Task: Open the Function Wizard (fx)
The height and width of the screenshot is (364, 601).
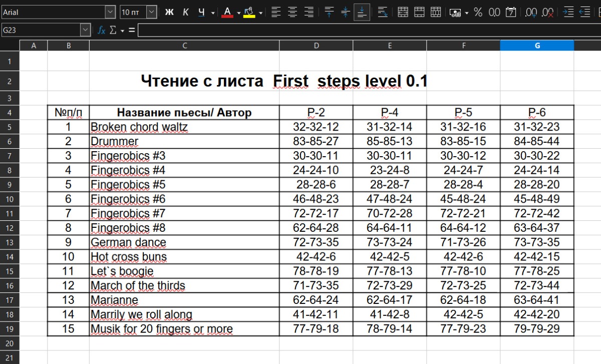Action: (x=101, y=30)
